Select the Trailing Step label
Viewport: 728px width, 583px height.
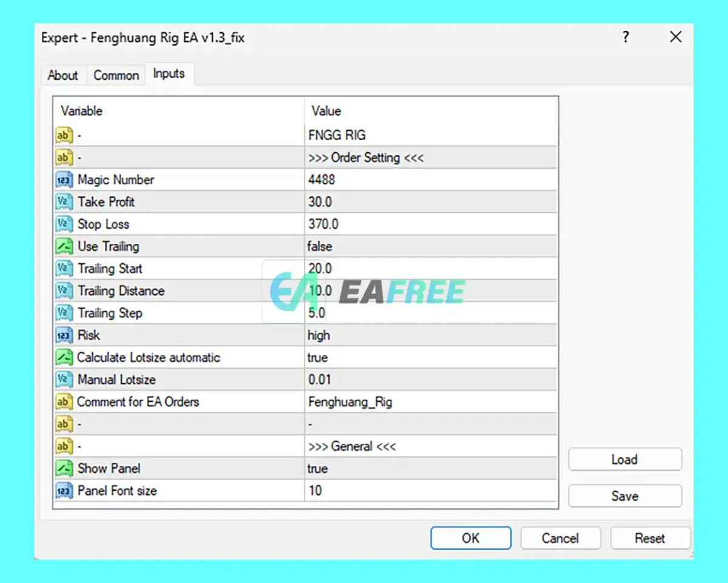point(110,313)
